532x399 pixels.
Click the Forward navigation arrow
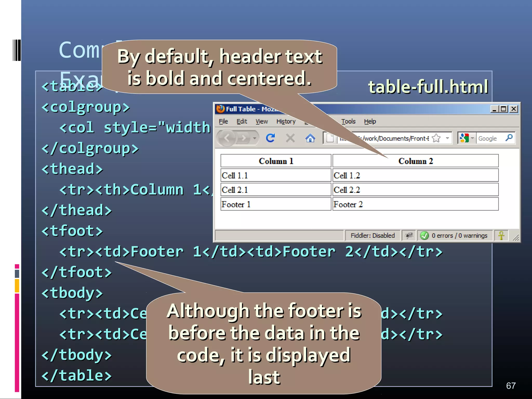pyautogui.click(x=243, y=138)
